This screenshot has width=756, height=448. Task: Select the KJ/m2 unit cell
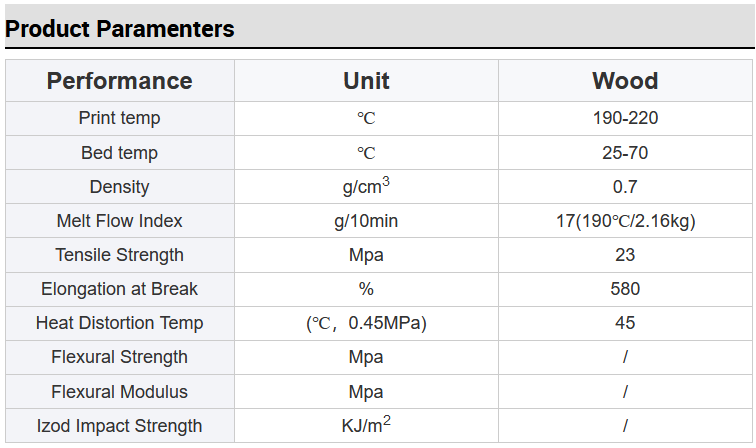pyautogui.click(x=366, y=425)
